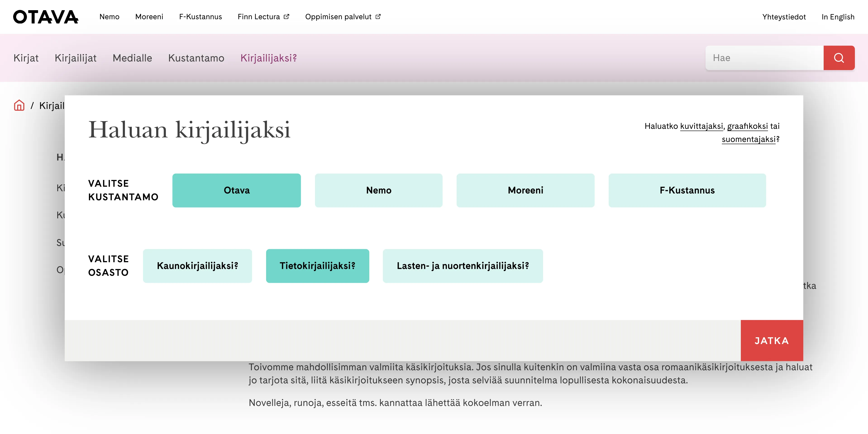Click the Otava logo
The image size is (868, 434).
(x=45, y=17)
